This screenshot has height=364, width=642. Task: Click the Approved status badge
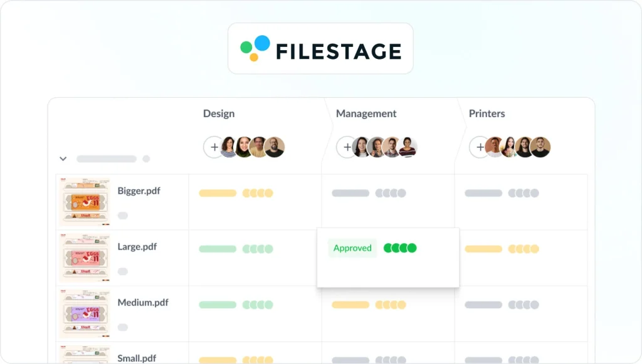click(352, 248)
